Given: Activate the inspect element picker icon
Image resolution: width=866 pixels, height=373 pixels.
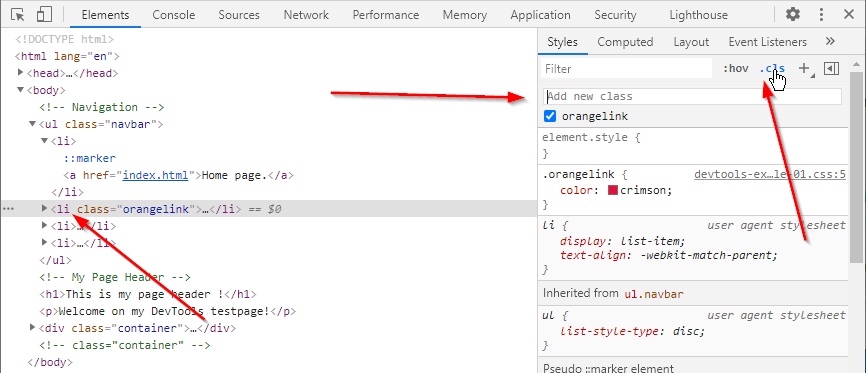Looking at the screenshot, I should tap(18, 14).
